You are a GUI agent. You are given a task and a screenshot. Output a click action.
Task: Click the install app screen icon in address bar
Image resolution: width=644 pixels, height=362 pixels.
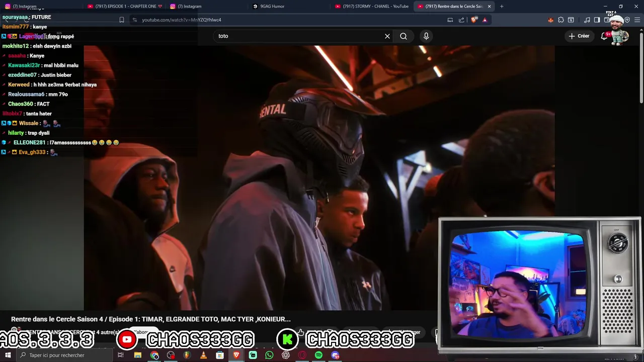[450, 20]
